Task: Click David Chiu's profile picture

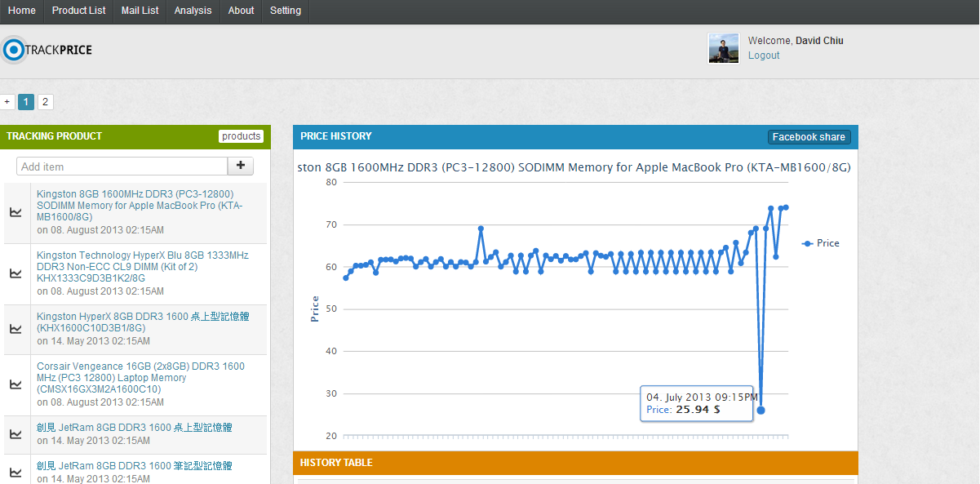Action: (x=724, y=48)
